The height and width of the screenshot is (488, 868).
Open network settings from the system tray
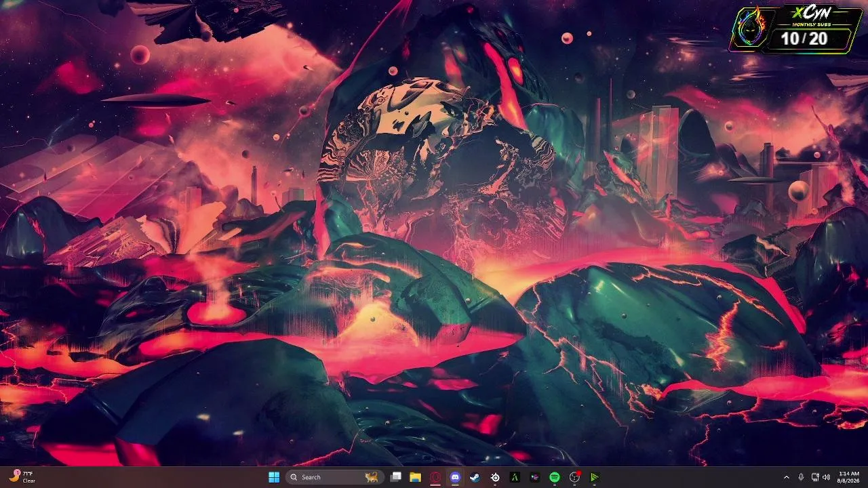815,477
